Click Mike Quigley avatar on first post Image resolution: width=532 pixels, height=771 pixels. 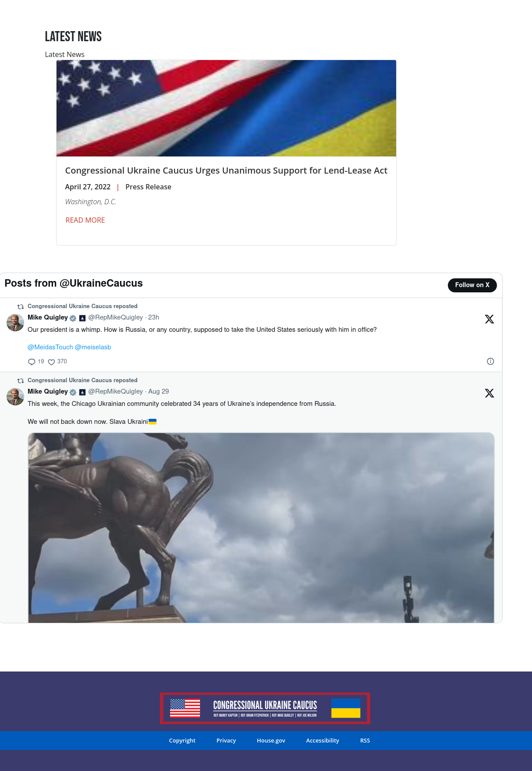coord(15,323)
